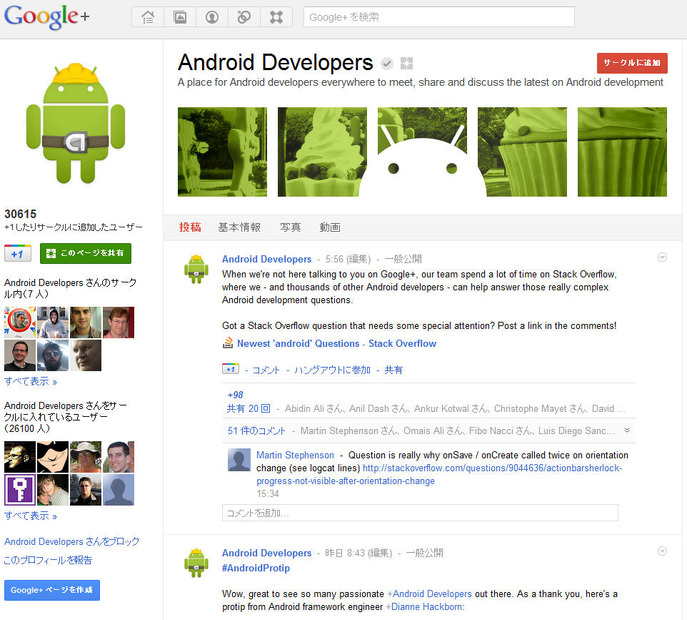Click the Android robot profile picture
The width and height of the screenshot is (687, 620).
pyautogui.click(x=76, y=123)
